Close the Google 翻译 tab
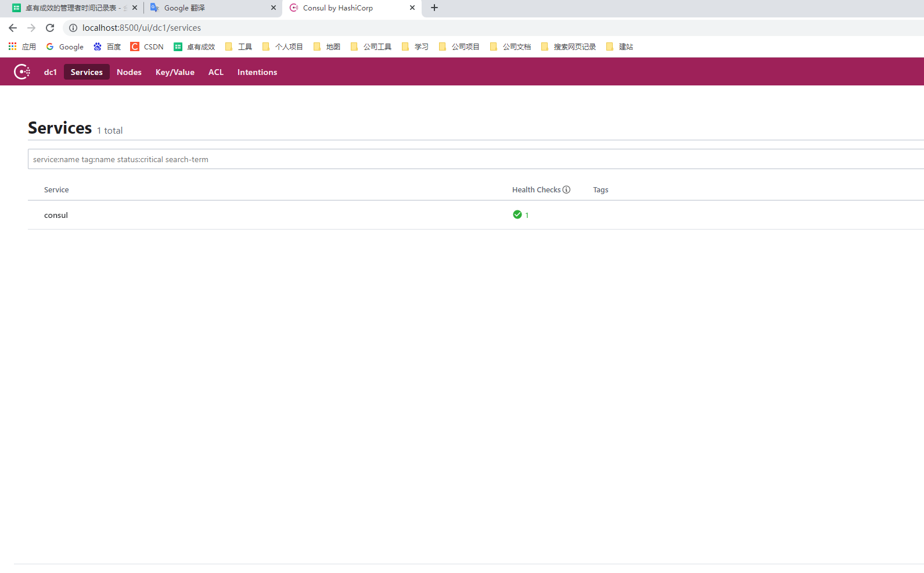 (274, 8)
